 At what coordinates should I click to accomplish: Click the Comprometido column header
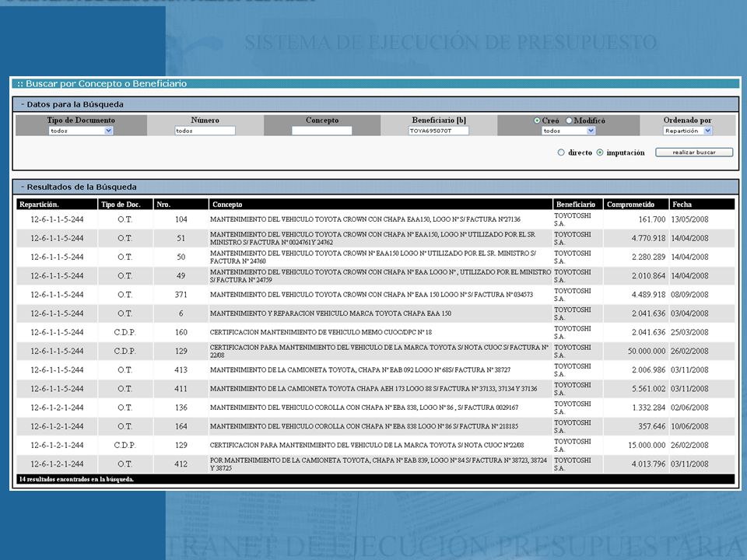tap(636, 205)
